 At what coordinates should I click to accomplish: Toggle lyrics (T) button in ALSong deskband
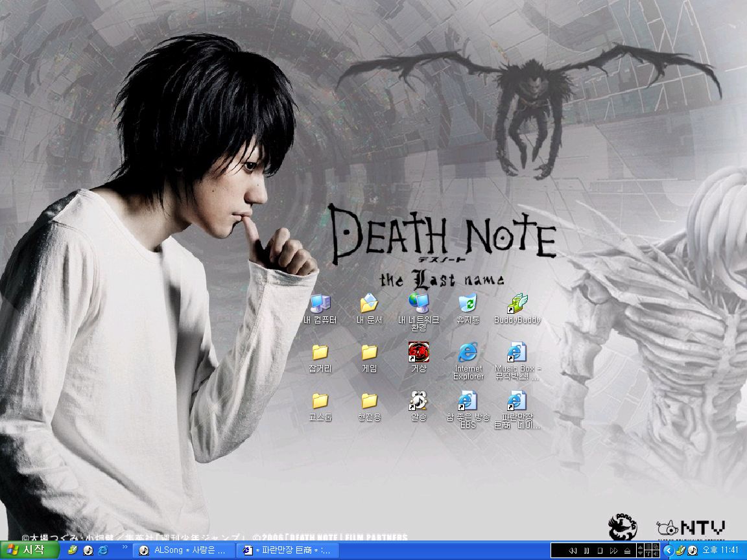[648, 554]
